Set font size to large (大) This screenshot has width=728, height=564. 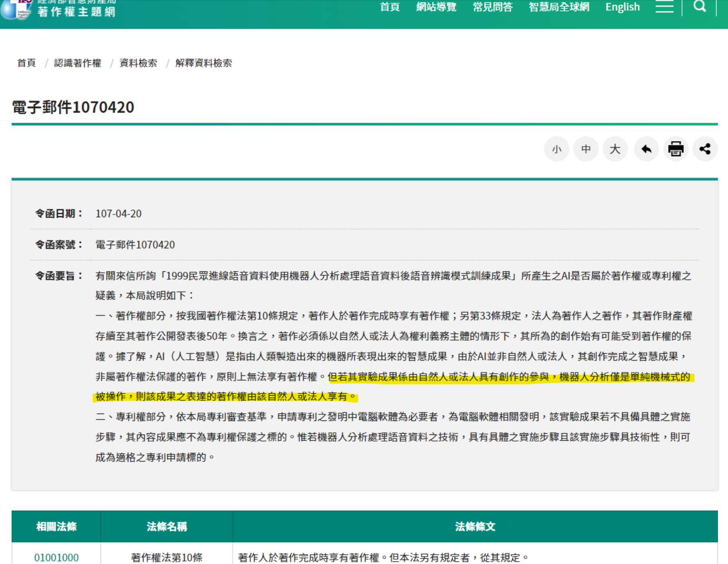(x=615, y=149)
